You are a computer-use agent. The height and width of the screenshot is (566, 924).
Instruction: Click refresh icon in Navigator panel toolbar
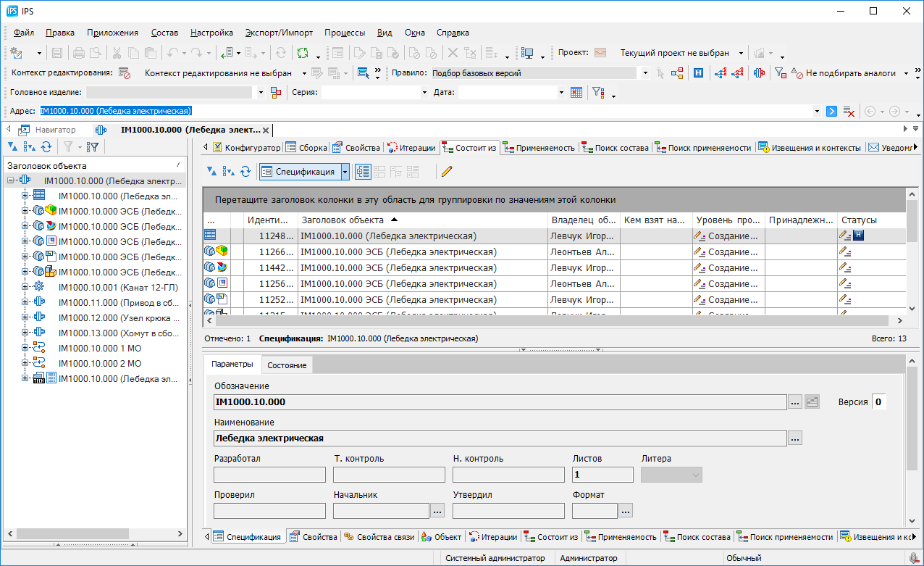pyautogui.click(x=46, y=147)
